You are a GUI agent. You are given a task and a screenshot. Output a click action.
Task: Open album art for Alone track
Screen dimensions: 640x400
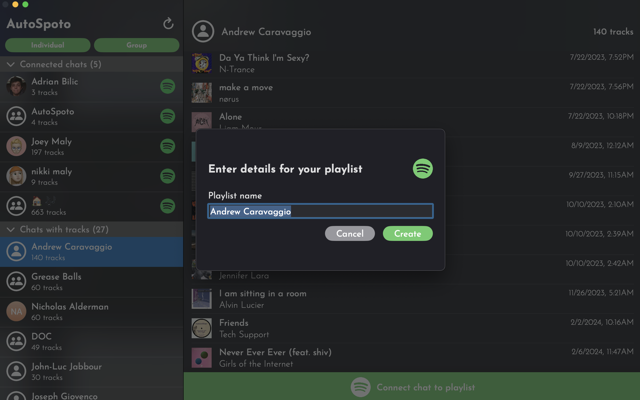click(x=202, y=122)
